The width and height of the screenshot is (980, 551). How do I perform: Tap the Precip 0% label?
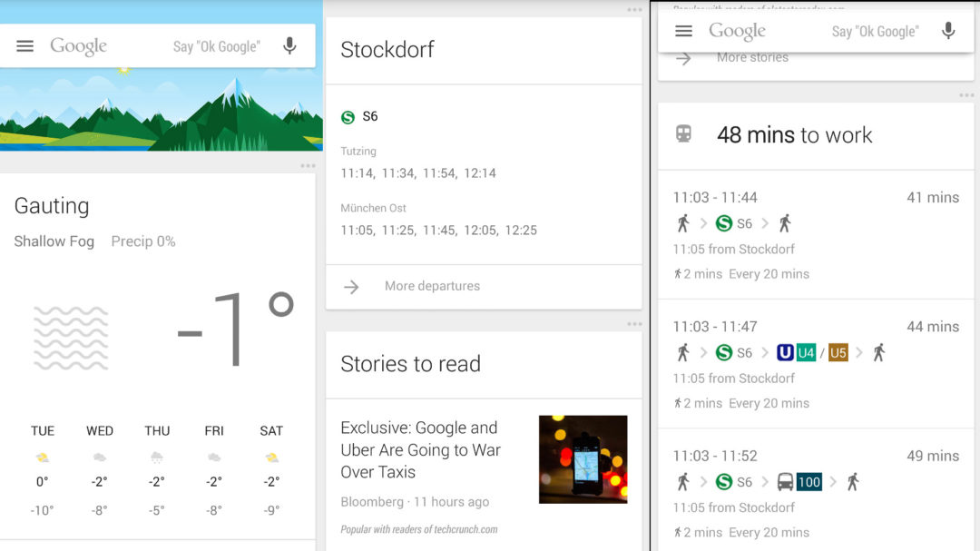[x=143, y=241]
